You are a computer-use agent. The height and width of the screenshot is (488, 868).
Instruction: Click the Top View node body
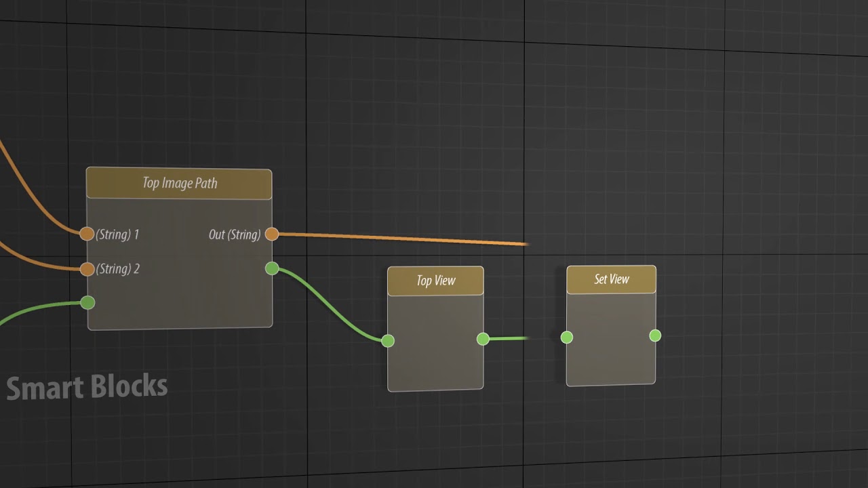pyautogui.click(x=435, y=343)
